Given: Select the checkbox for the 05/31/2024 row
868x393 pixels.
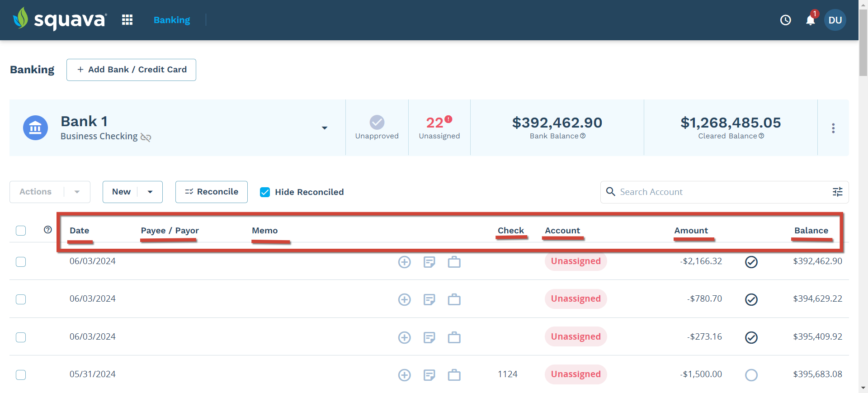Looking at the screenshot, I should tap(21, 375).
